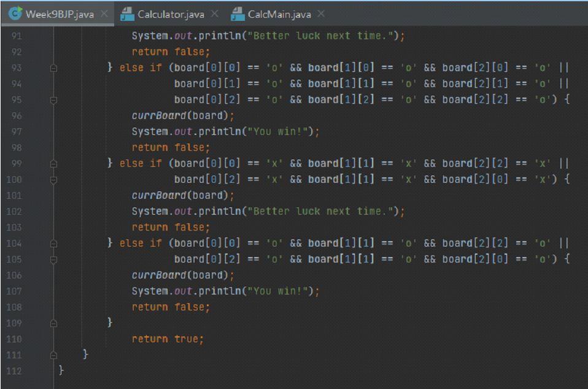The image size is (588, 389).
Task: Click line number 106 in the gutter
Action: click(14, 275)
